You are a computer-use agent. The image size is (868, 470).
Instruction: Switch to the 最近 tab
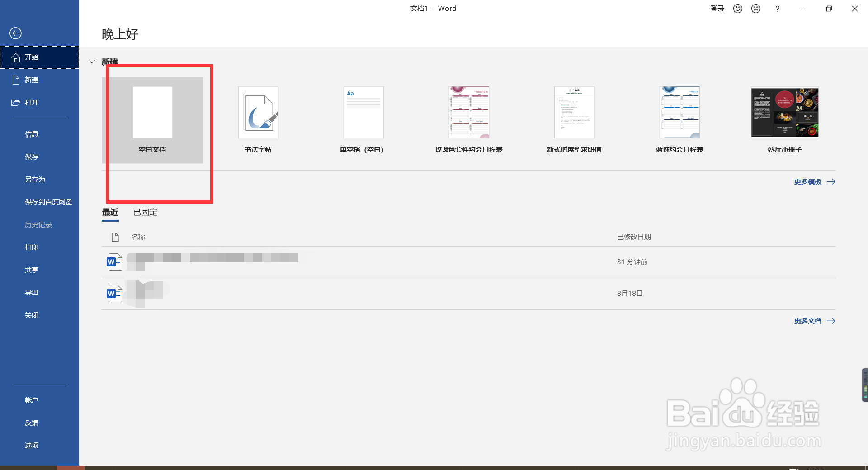[x=110, y=212]
